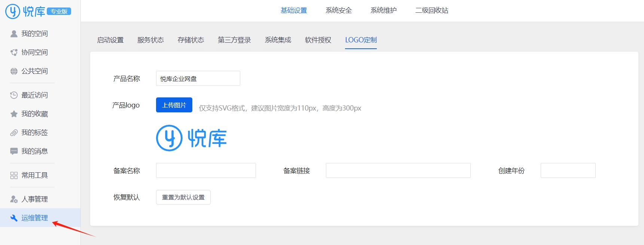Focus the 产品名称 input field
644x245 pixels.
(198, 78)
